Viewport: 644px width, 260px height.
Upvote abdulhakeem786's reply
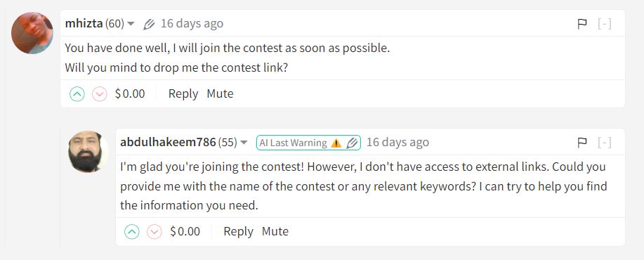pos(132,232)
